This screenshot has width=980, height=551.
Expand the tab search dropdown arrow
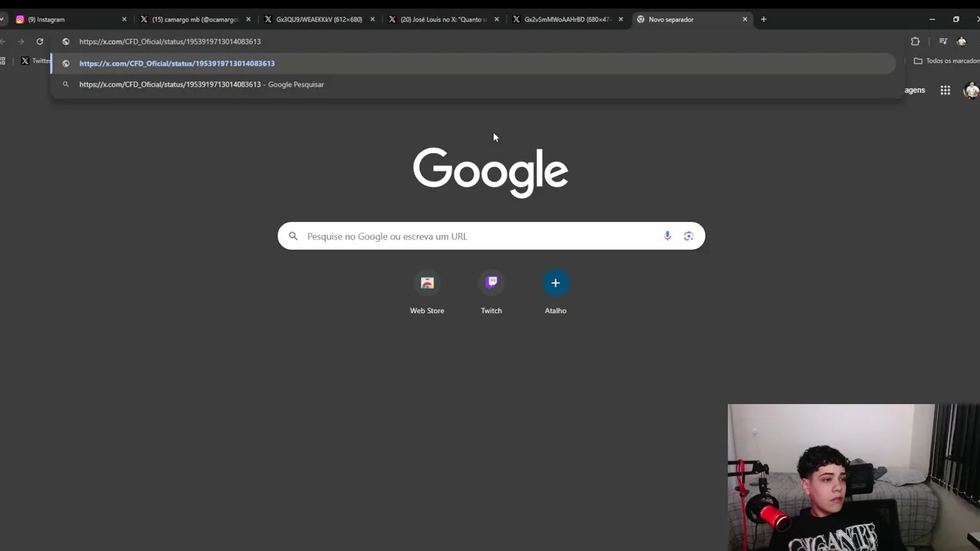[x=2, y=19]
